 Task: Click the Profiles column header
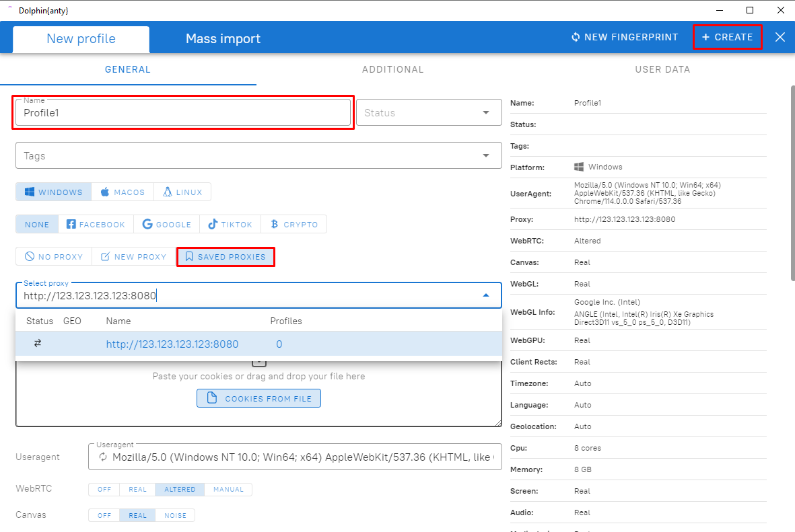(x=286, y=321)
